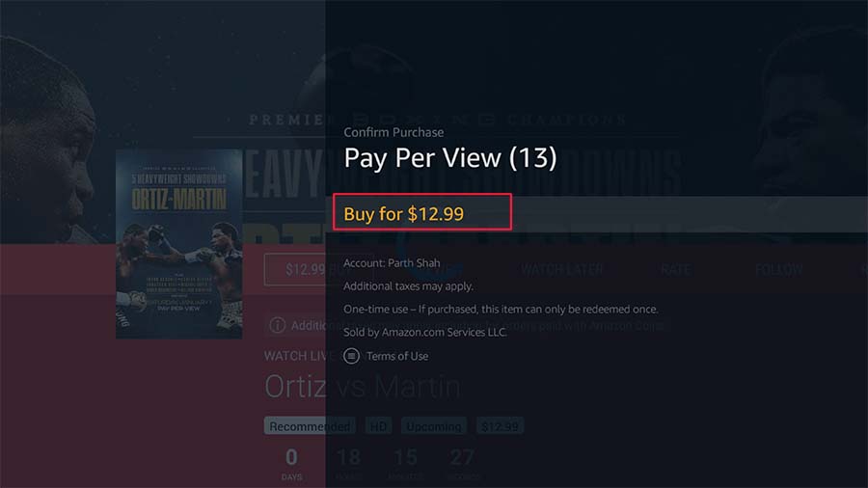
Task: Click the 0 DAYS countdown counter
Action: (291, 464)
